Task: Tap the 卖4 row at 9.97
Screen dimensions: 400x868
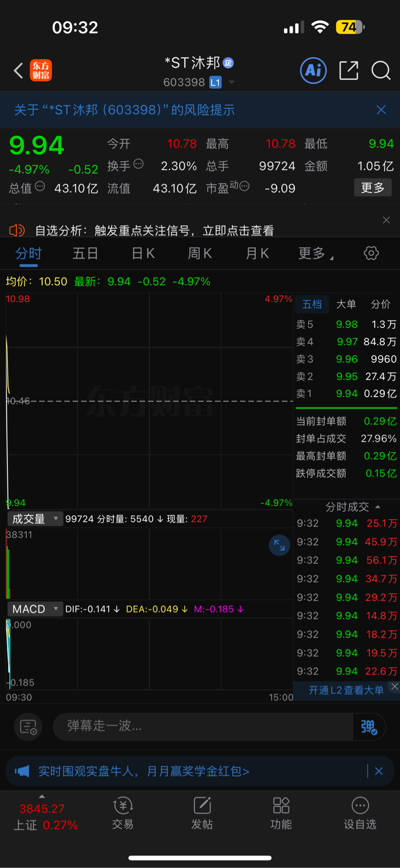Action: click(346, 341)
